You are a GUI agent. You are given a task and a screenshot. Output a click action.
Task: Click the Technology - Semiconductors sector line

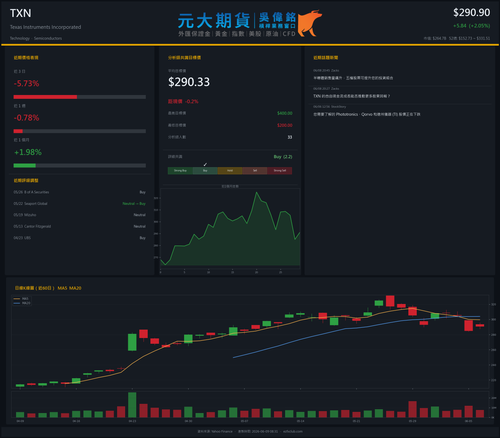[x=36, y=38]
